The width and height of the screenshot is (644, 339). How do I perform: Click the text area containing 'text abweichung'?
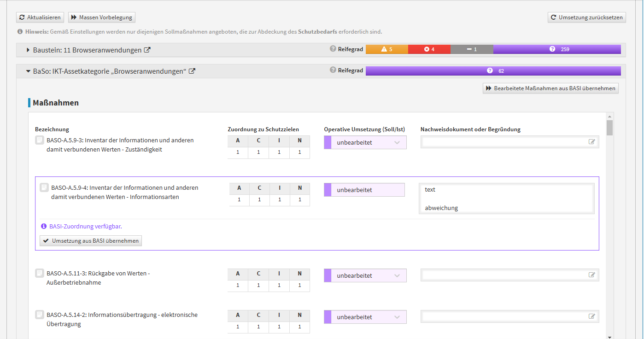[507, 199]
